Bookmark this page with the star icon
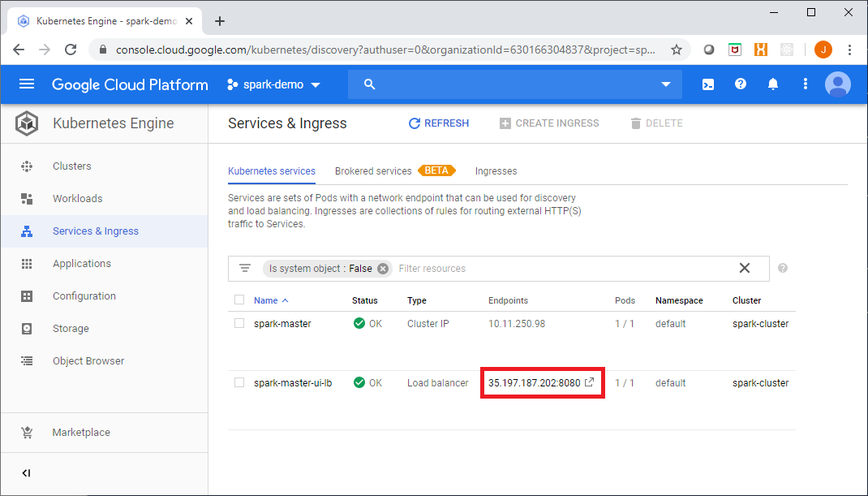The image size is (868, 496). pyautogui.click(x=676, y=50)
